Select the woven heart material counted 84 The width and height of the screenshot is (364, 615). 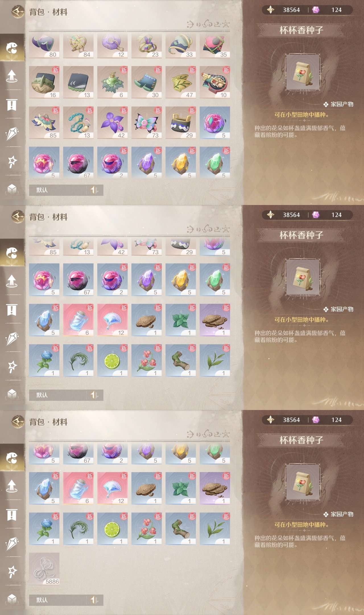(x=78, y=46)
